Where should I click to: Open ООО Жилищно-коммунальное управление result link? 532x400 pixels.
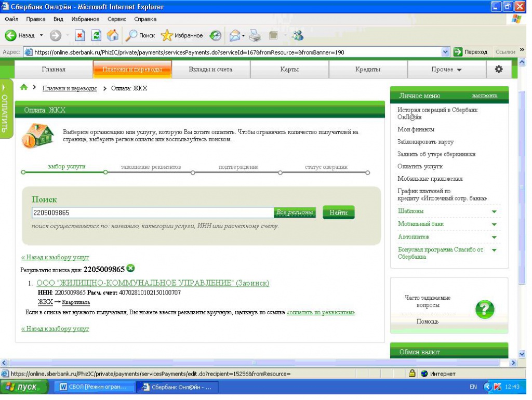pyautogui.click(x=153, y=283)
